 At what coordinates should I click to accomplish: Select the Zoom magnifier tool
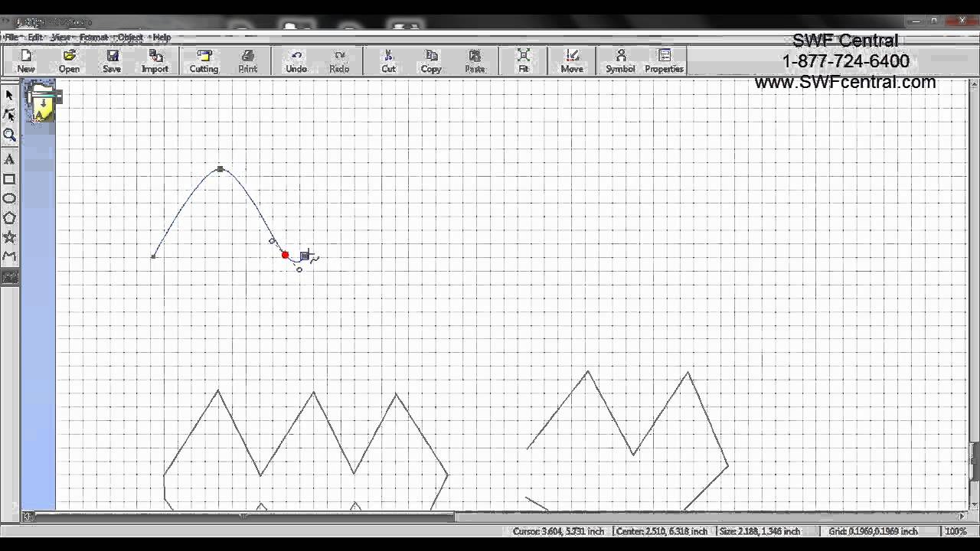click(x=9, y=135)
